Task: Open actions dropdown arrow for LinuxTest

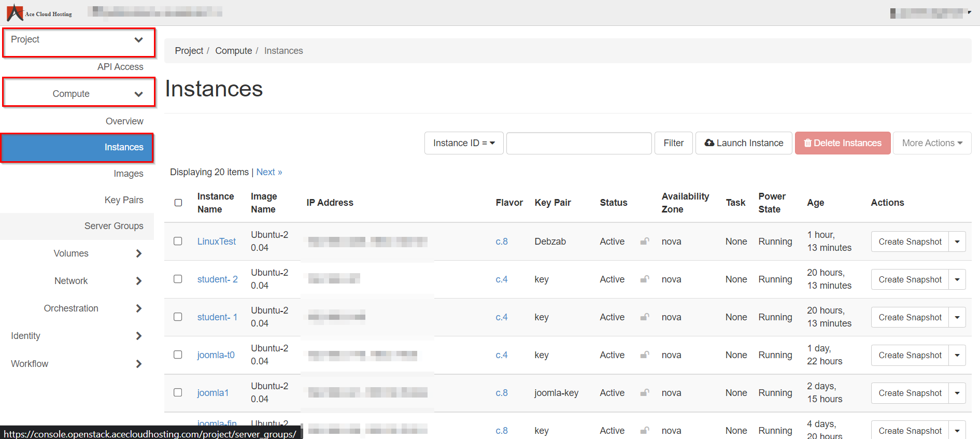Action: pos(957,242)
